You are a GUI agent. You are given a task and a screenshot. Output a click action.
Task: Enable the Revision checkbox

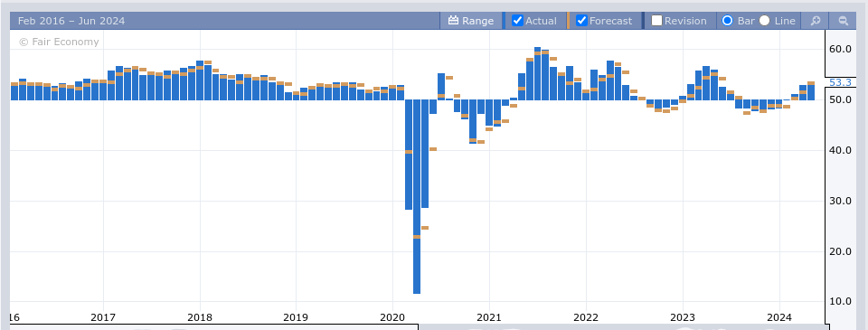(656, 21)
